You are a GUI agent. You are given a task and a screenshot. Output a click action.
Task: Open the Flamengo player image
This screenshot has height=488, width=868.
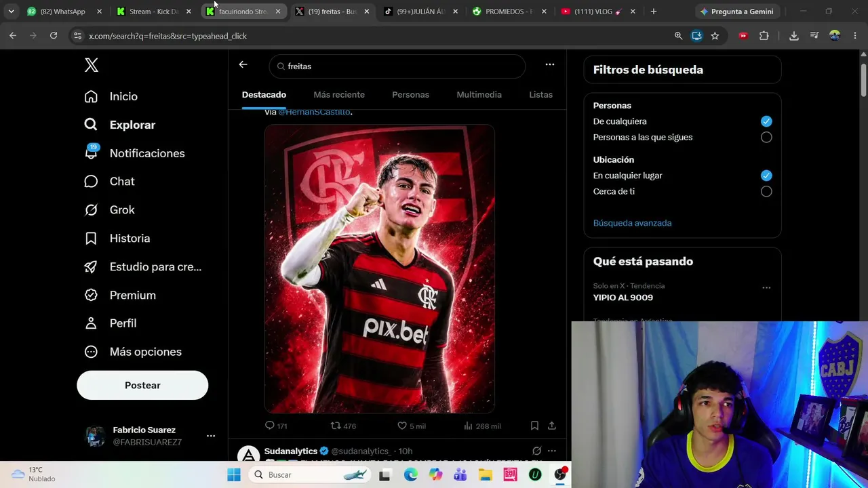pos(380,268)
